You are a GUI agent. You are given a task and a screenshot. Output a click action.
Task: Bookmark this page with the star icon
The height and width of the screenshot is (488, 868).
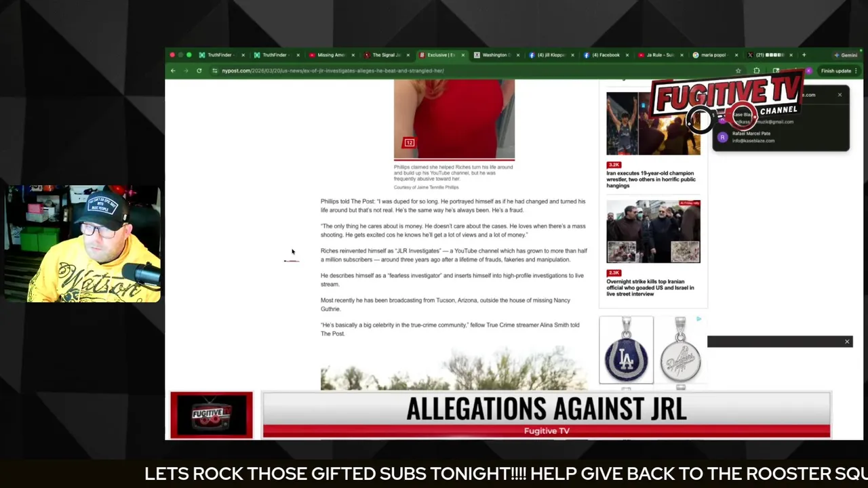click(738, 70)
